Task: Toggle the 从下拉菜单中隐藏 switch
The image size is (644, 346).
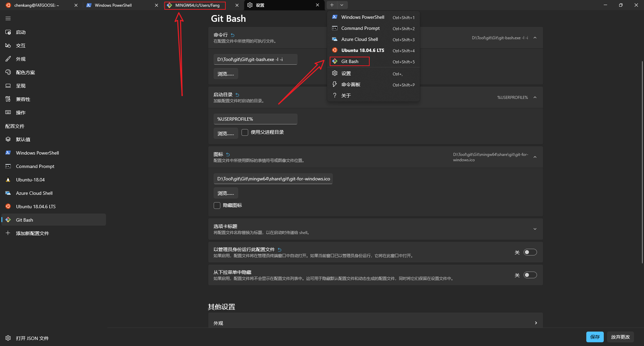Action: coord(530,275)
